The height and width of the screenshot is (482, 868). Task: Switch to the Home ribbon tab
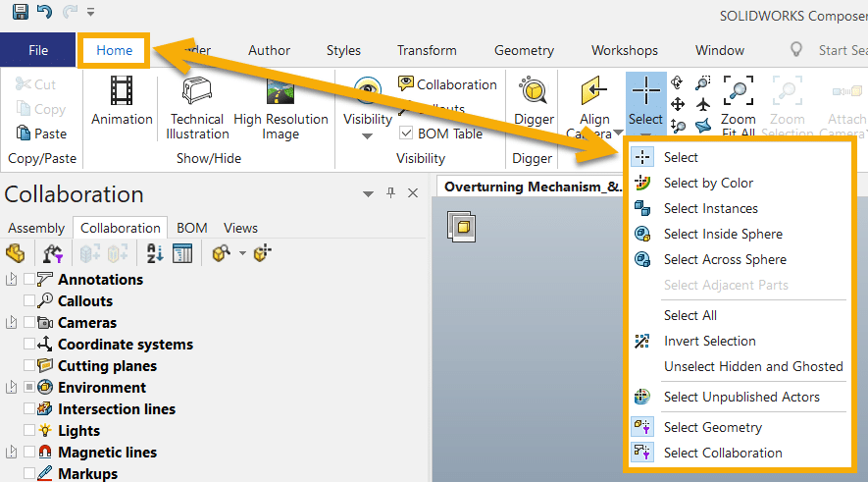(114, 50)
